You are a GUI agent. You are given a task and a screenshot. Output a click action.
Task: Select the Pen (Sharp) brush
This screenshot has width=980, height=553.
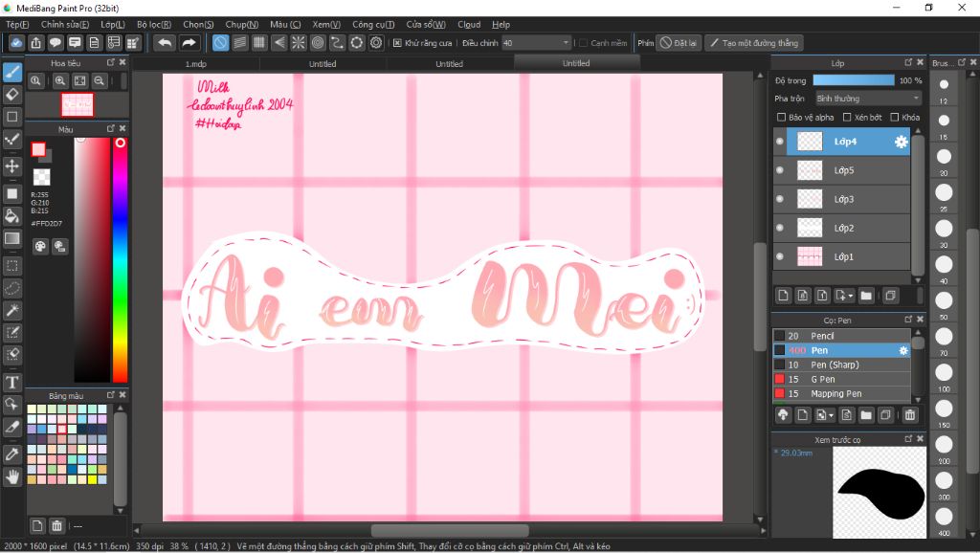pyautogui.click(x=841, y=365)
